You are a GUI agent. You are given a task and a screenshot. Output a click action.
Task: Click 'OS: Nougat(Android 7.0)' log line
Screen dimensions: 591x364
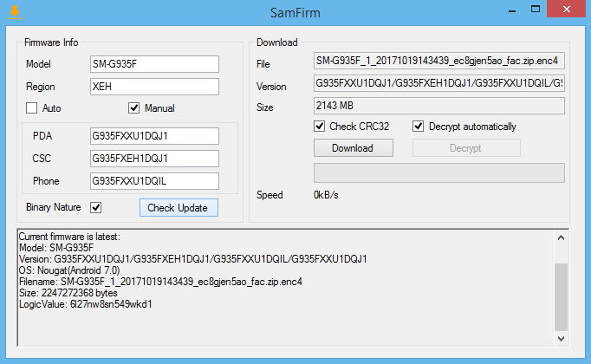69,270
